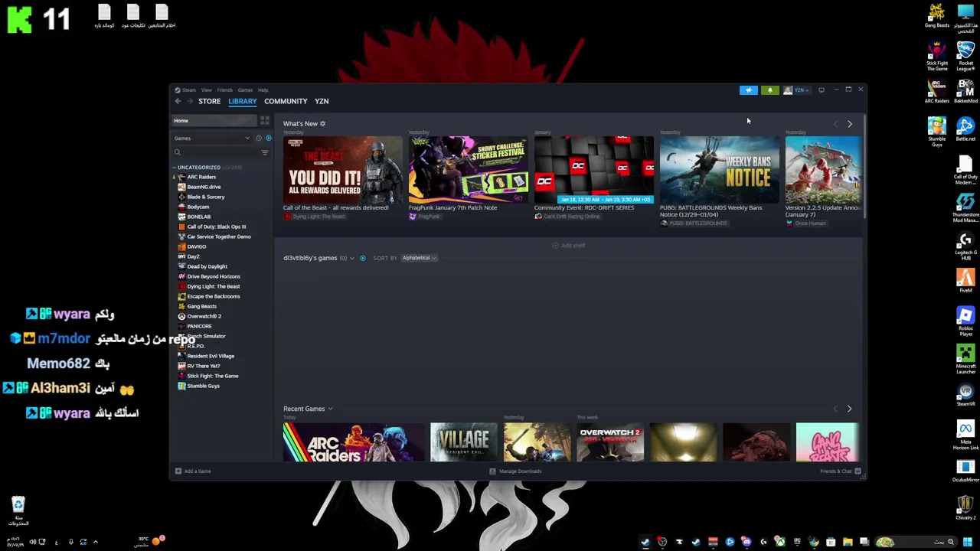Open the Alphabetical sort dropdown

419,258
